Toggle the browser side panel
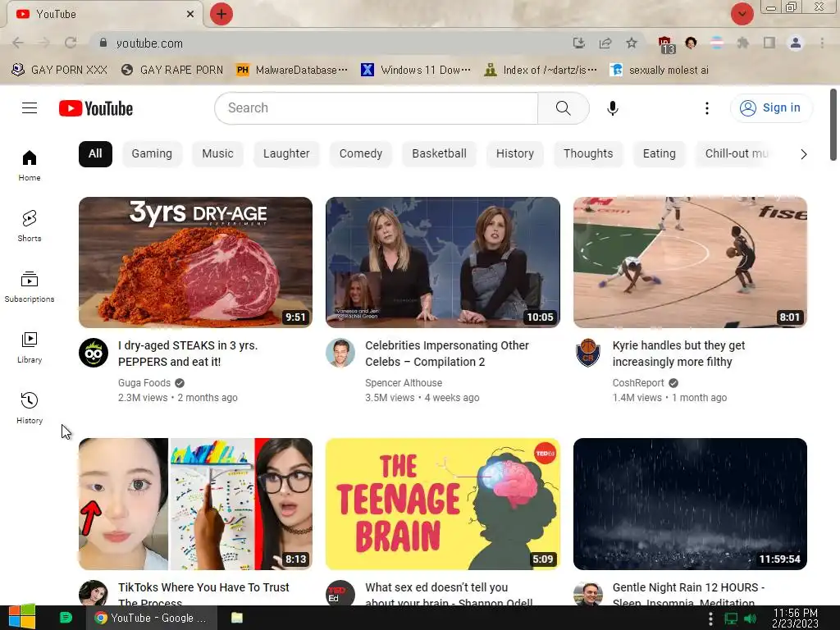 point(769,43)
